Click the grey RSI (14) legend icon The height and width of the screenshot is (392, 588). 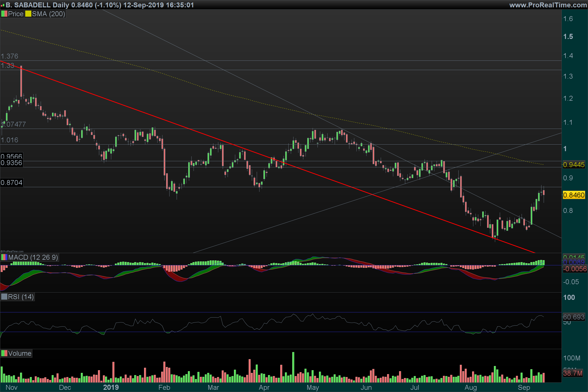pyautogui.click(x=4, y=297)
